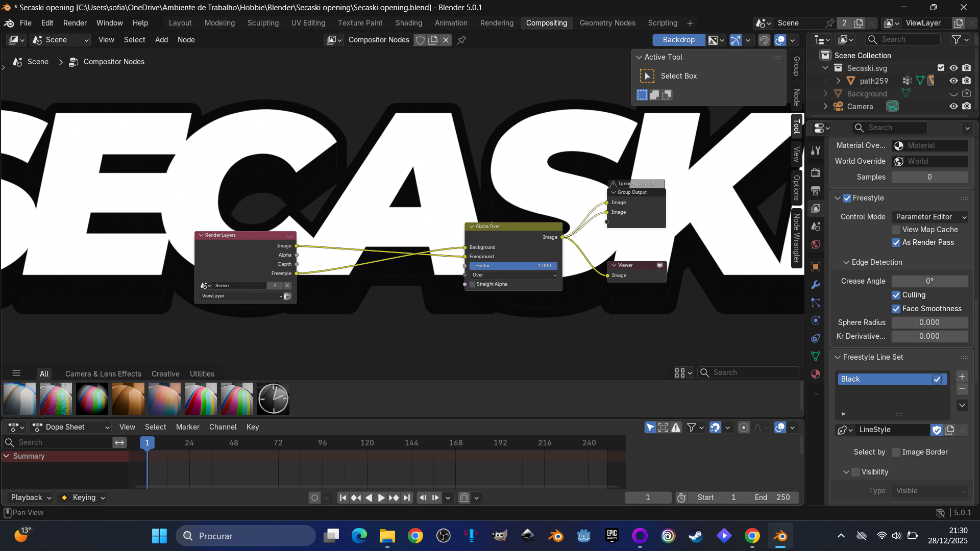This screenshot has width=980, height=551.
Task: Switch to the Shading workspace tab
Action: click(x=408, y=23)
